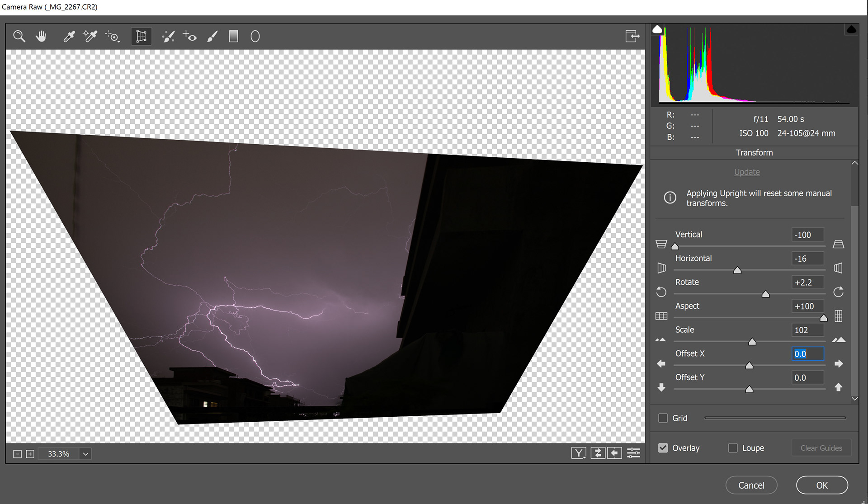Toggle shadow clipping warning in histogram
868x504 pixels.
point(657,29)
